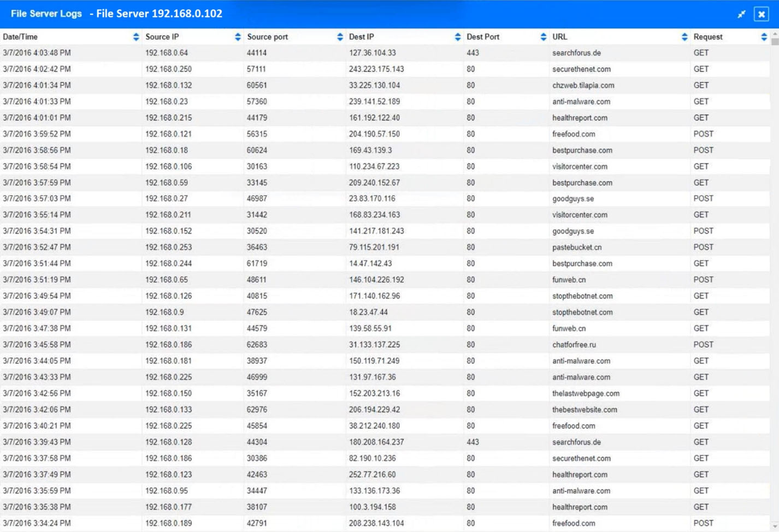
Task: Select the Request column header label
Action: 707,37
